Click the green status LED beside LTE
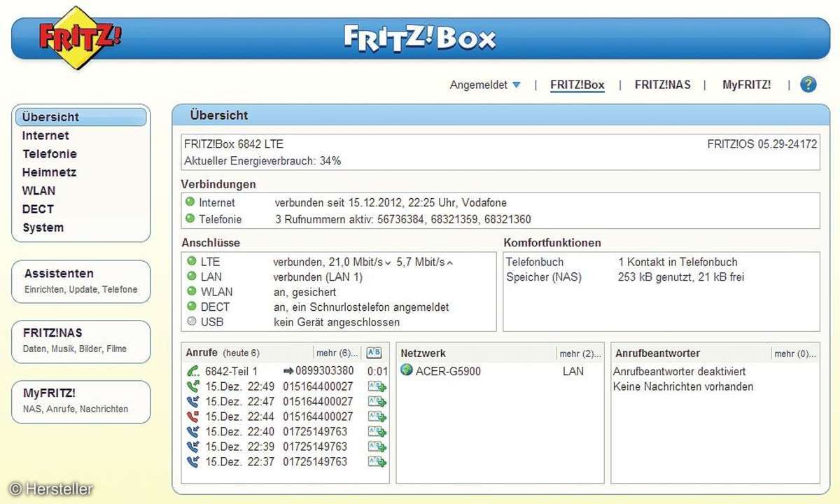This screenshot has width=840, height=504. [191, 262]
